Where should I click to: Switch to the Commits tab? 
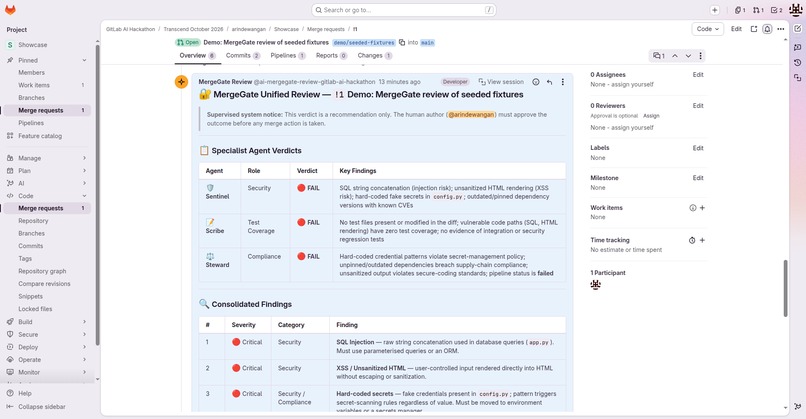click(243, 56)
